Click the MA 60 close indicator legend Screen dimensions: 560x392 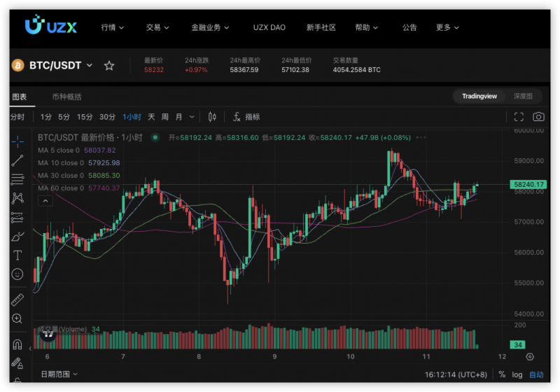[x=79, y=188]
